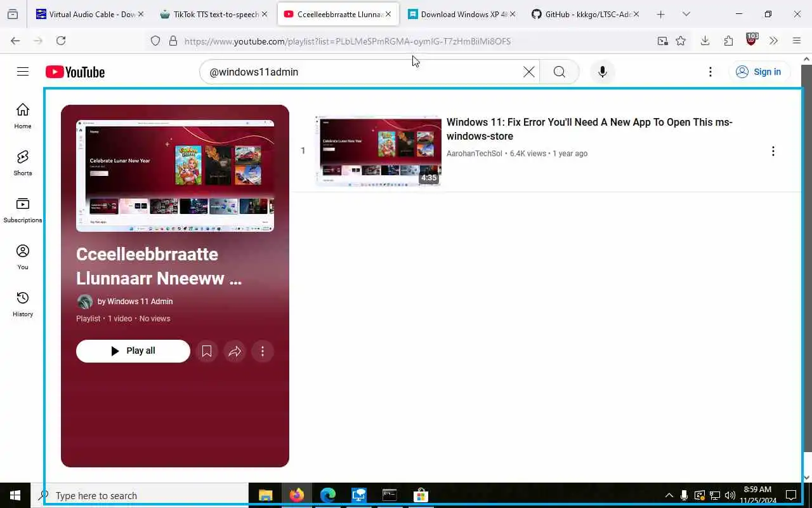Go to the YouTube logo home
This screenshot has width=812, height=508.
(75, 72)
